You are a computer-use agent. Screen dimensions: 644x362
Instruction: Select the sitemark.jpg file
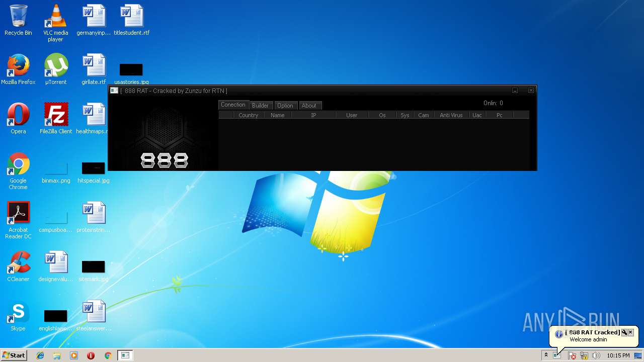coord(94,271)
